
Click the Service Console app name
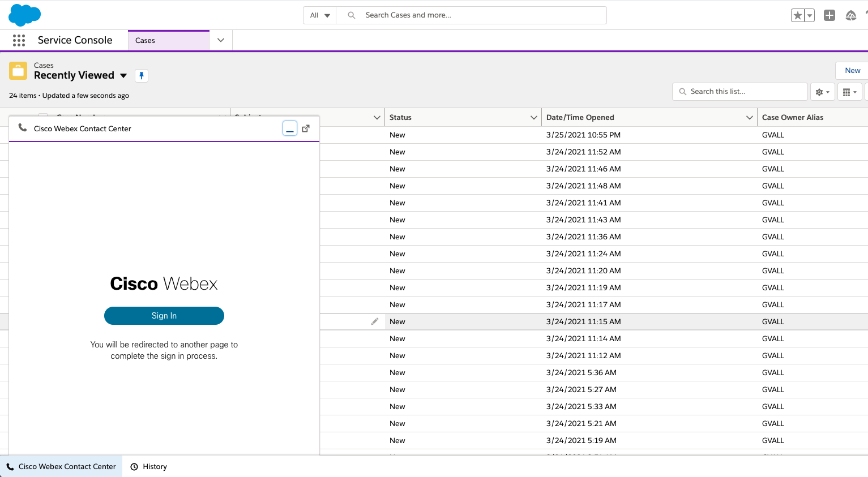[75, 40]
